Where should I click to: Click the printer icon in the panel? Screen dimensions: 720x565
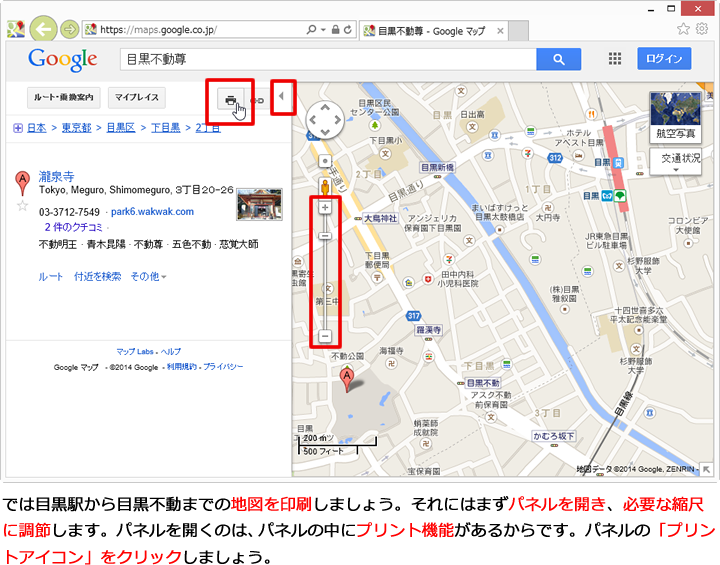(231, 100)
